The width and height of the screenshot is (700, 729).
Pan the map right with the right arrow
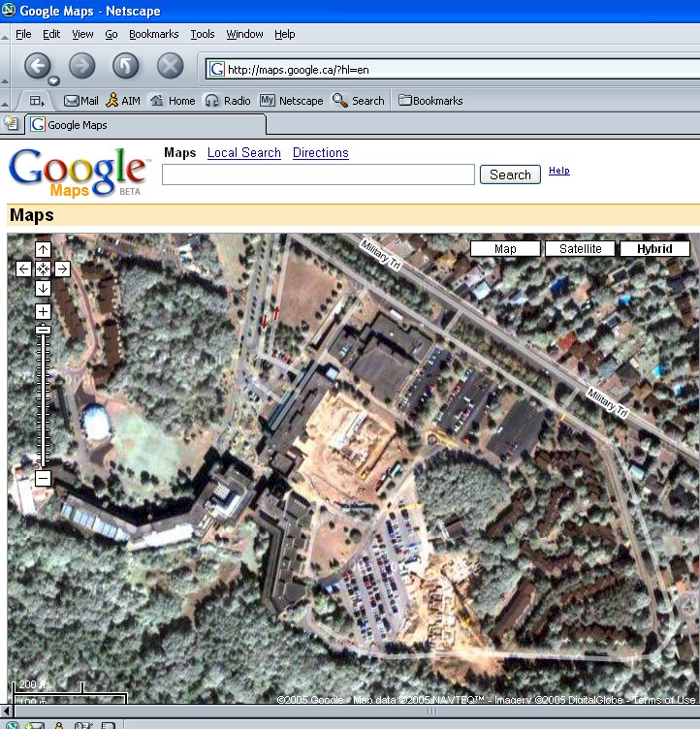point(62,269)
